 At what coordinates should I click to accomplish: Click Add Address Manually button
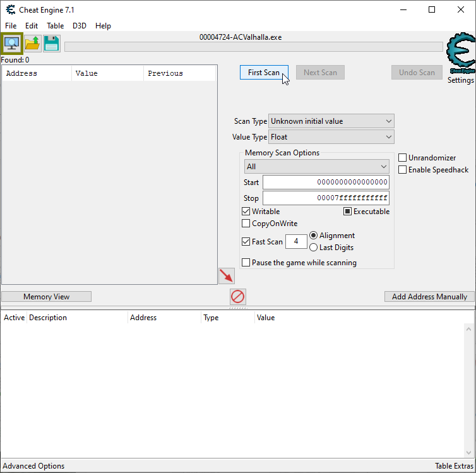(x=429, y=296)
